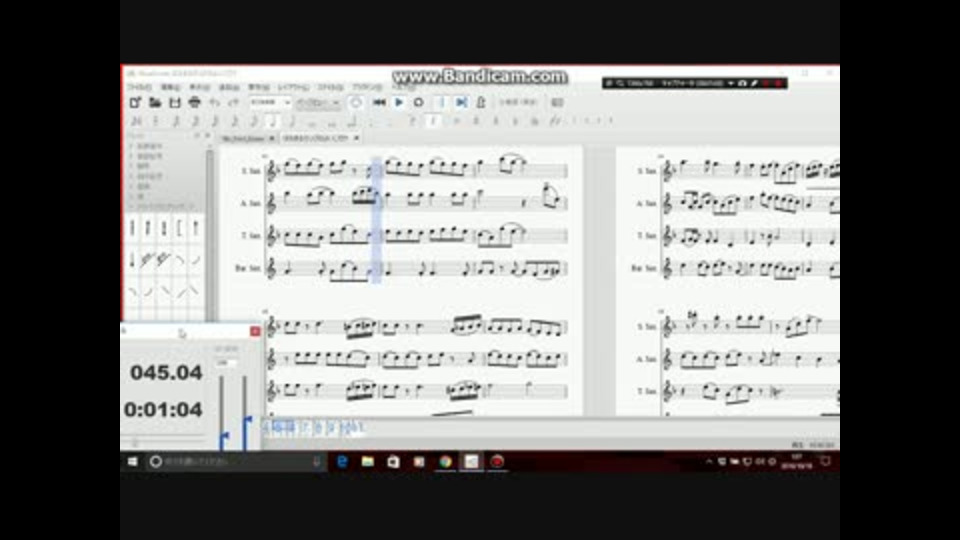Pick the down arpeggio palette symbol
The height and width of the screenshot is (540, 960).
coord(164,228)
